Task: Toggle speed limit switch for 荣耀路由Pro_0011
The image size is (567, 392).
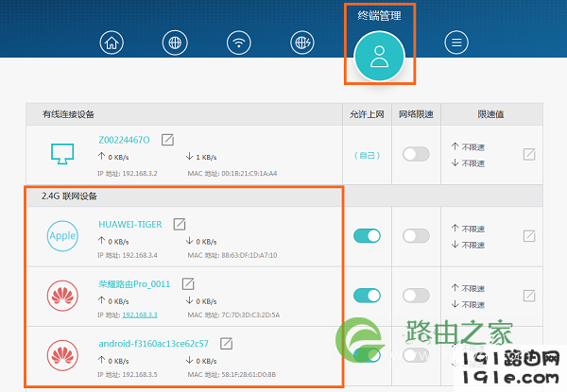Action: point(416,296)
